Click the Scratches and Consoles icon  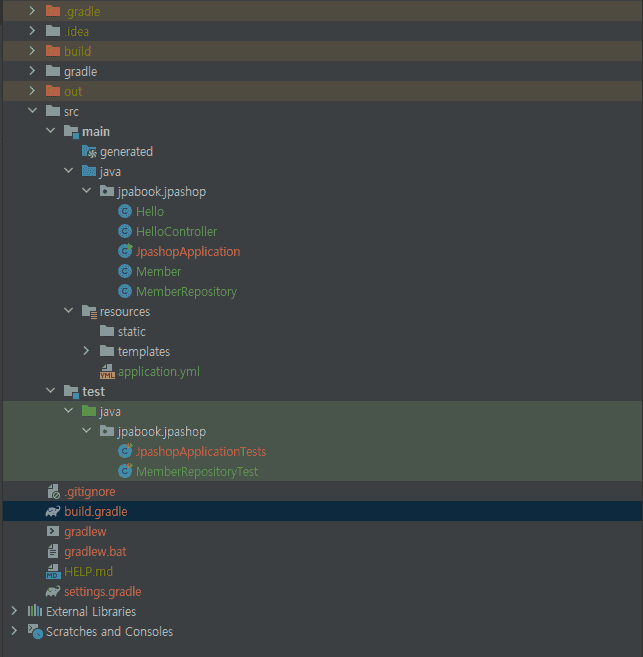pos(35,631)
